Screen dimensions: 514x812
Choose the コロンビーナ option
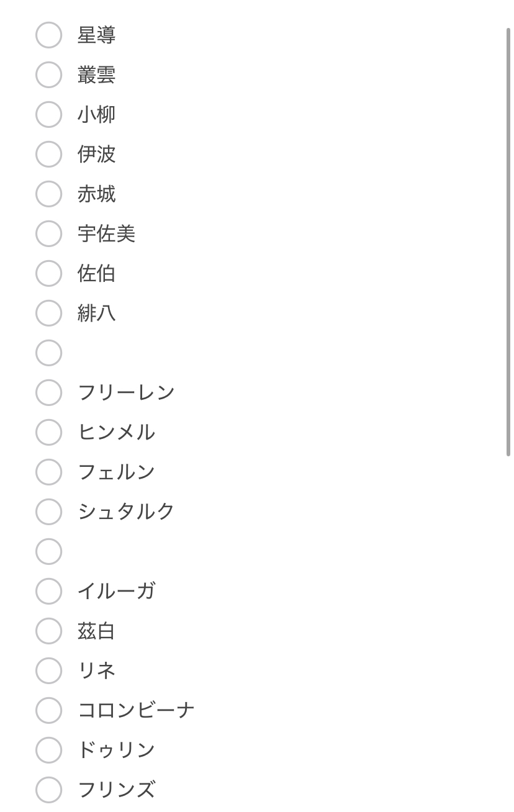(48, 710)
